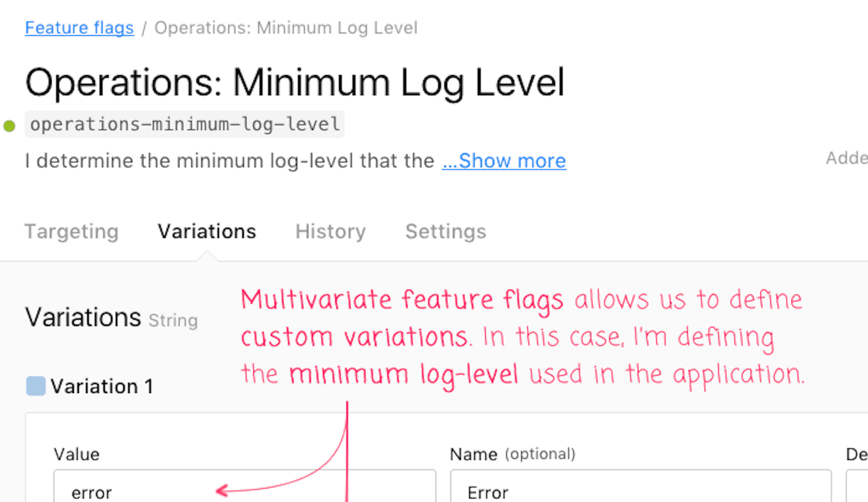Image resolution: width=868 pixels, height=502 pixels.
Task: Click the Variation 1 label
Action: point(101,386)
